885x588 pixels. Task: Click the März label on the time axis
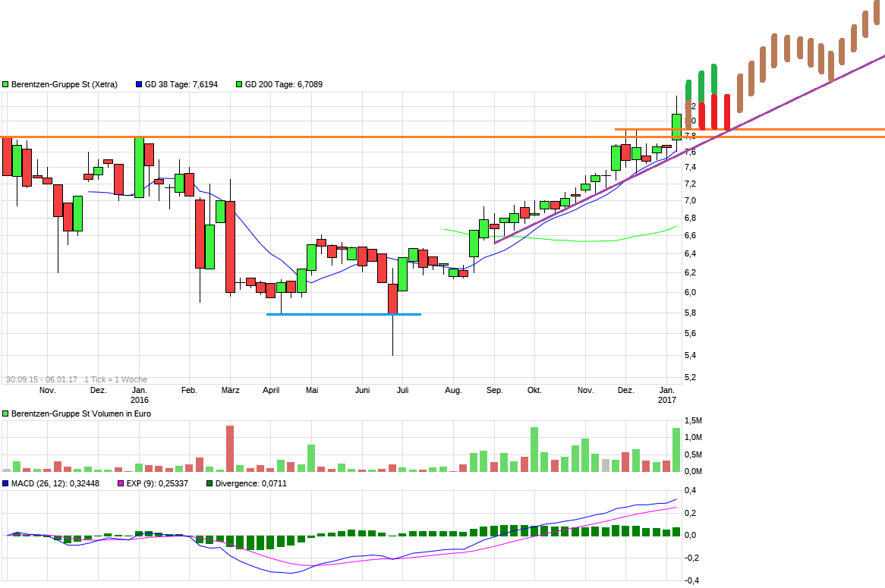point(231,391)
